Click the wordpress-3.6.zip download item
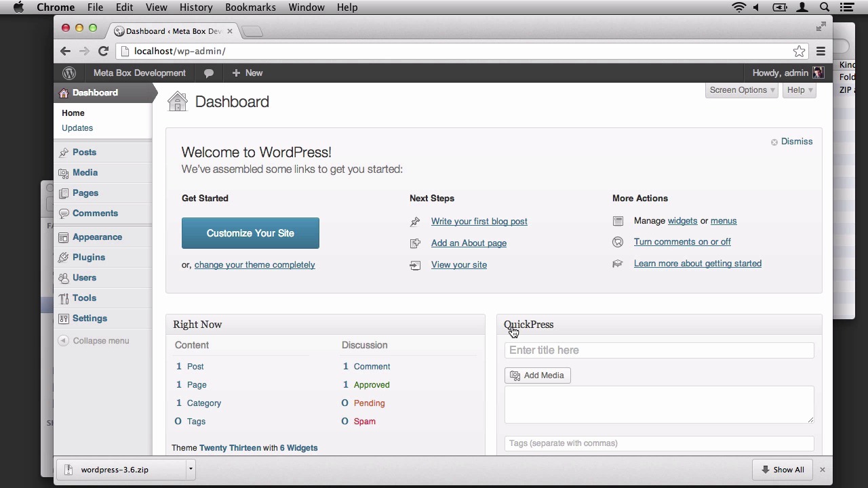The width and height of the screenshot is (868, 488). 121,469
